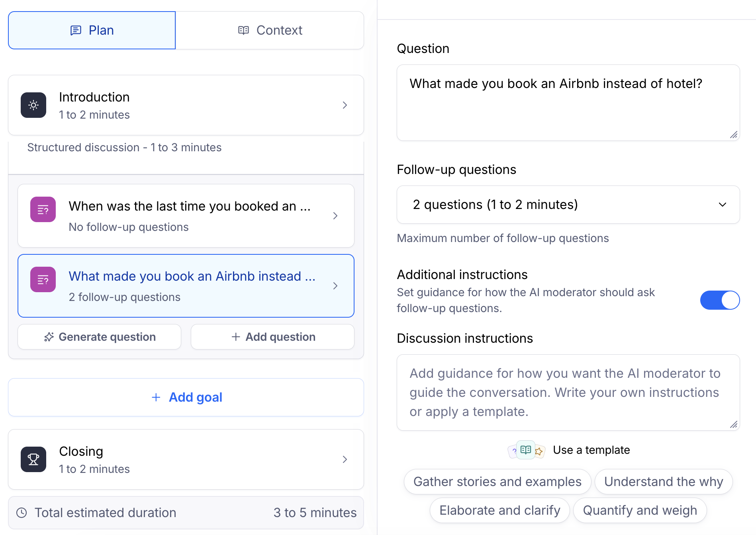Click the Use a template icon cluster

[526, 450]
